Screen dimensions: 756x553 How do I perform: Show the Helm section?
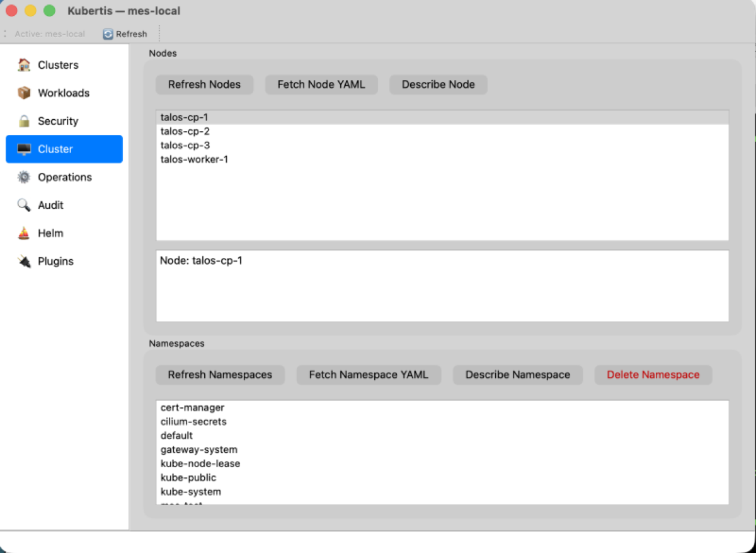coord(64,233)
